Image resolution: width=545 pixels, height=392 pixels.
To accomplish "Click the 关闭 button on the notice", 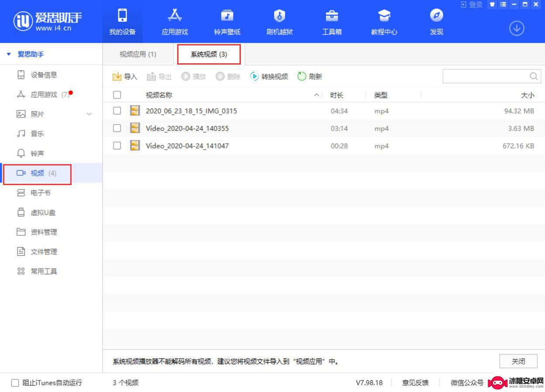I will coord(518,361).
